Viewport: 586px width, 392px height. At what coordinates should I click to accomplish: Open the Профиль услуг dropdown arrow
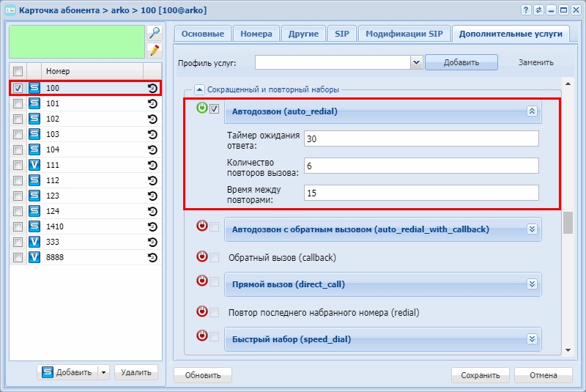[x=416, y=62]
